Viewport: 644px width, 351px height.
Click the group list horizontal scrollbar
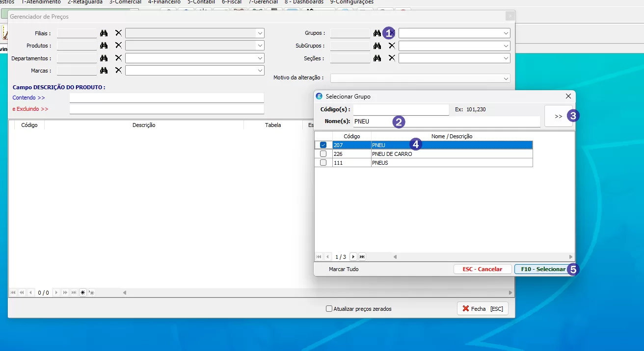pyautogui.click(x=482, y=257)
